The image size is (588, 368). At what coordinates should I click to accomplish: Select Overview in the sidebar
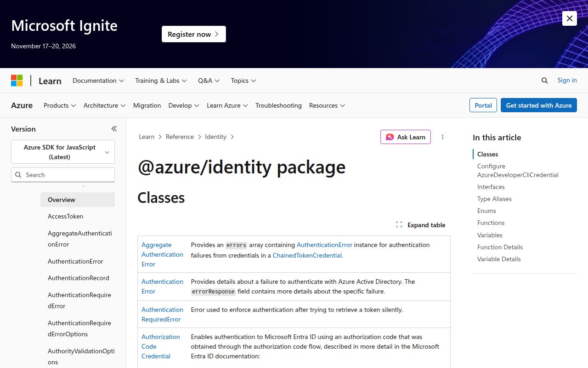click(x=78, y=200)
